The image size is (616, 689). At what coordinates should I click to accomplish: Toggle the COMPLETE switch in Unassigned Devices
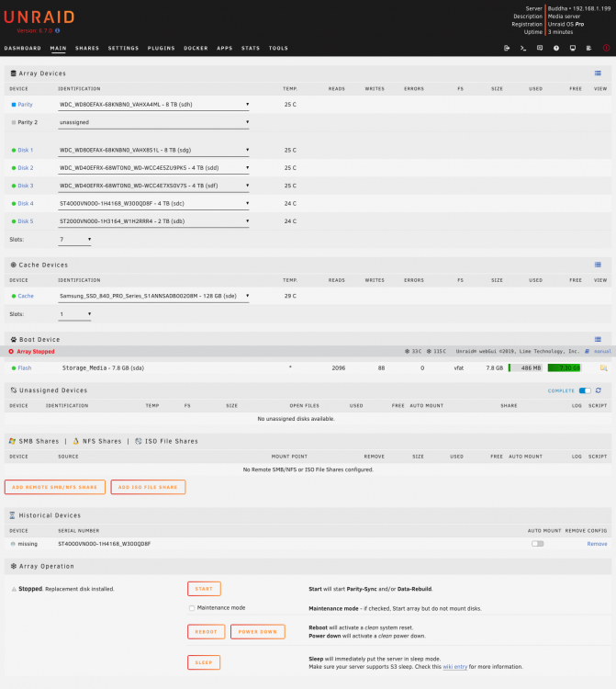pyautogui.click(x=585, y=390)
